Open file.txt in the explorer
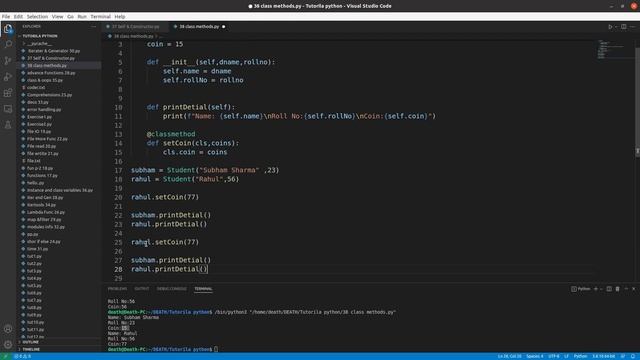Viewport: 640px width, 360px height. [x=33, y=161]
